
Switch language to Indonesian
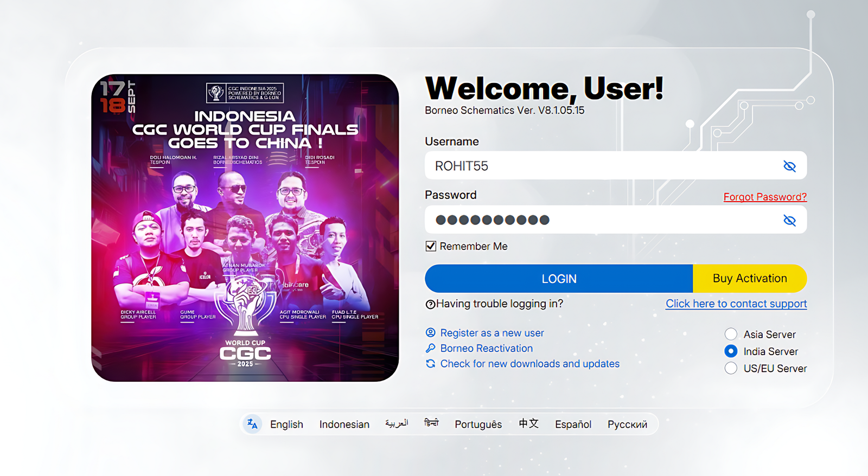344,424
